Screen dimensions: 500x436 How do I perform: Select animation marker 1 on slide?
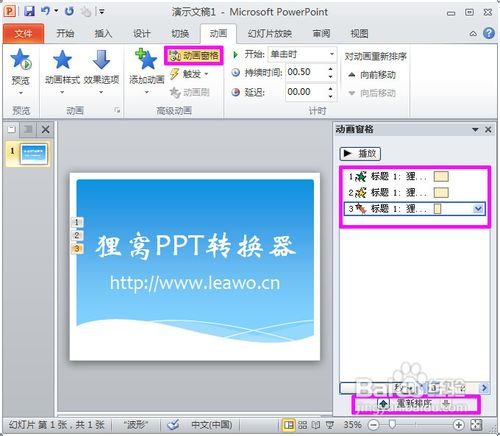click(77, 222)
